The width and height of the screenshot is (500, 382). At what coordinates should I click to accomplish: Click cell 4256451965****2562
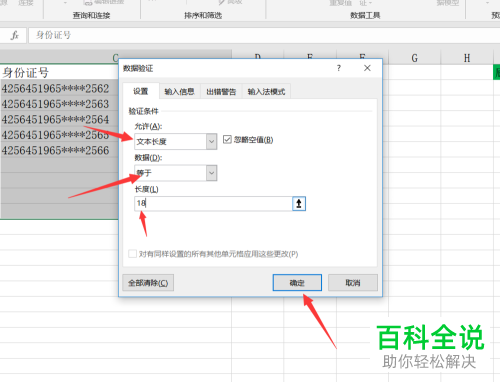pos(59,88)
